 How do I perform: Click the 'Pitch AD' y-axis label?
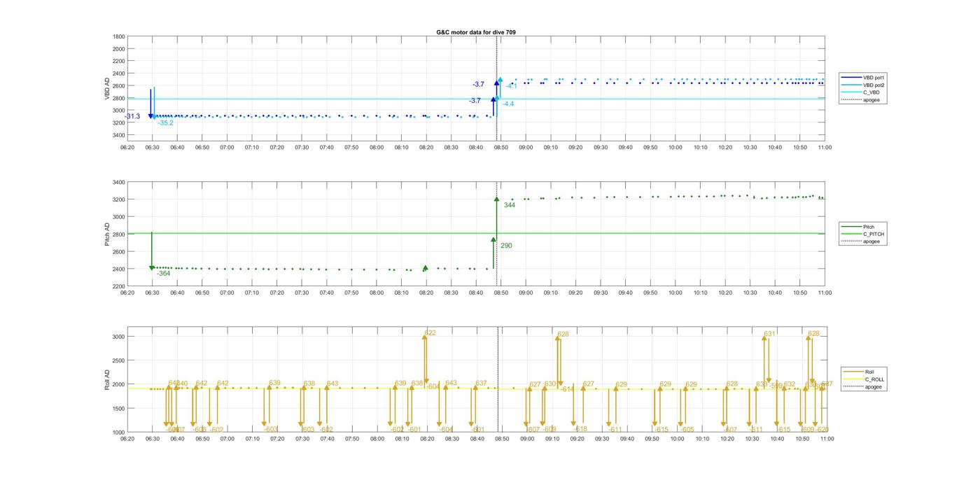[108, 234]
